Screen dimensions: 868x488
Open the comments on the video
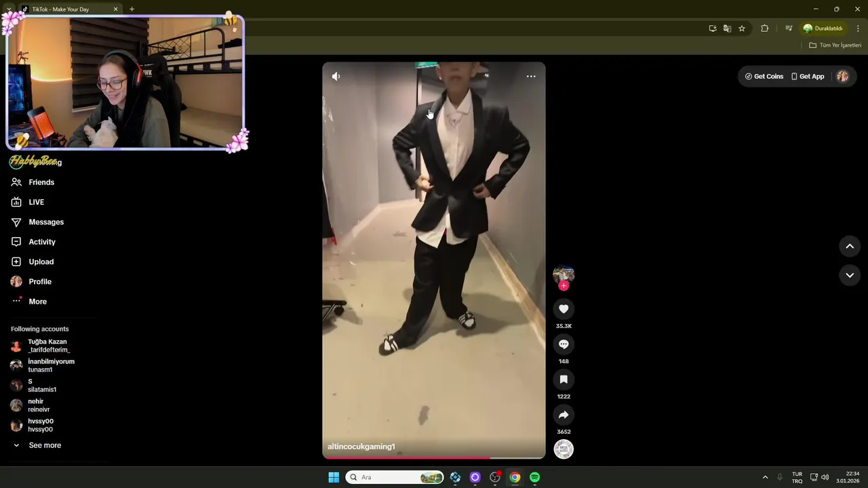tap(564, 344)
